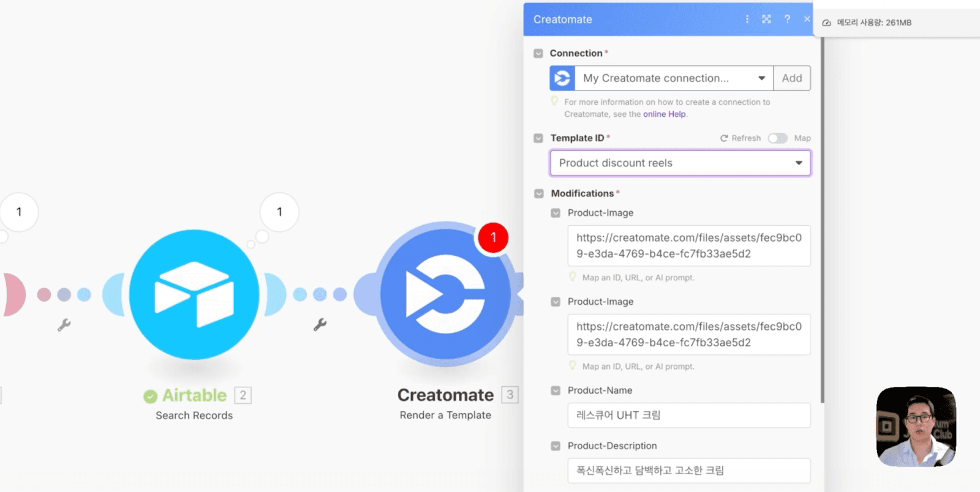The height and width of the screenshot is (492, 980).
Task: Click the Product-Name input field
Action: [x=689, y=415]
